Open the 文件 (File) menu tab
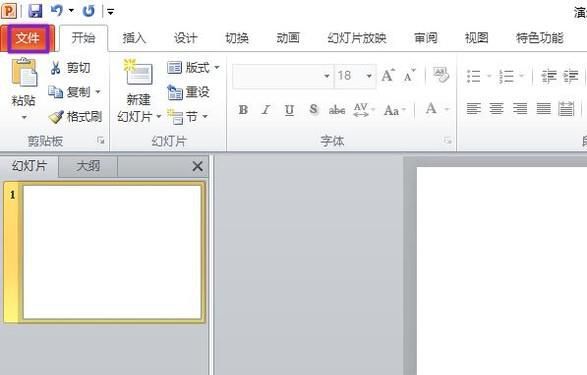 (28, 38)
